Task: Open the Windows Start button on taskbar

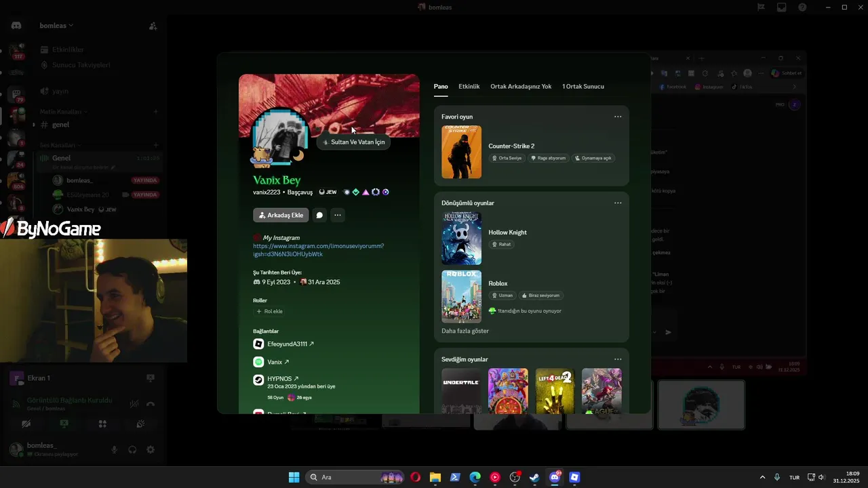Action: pos(294,477)
